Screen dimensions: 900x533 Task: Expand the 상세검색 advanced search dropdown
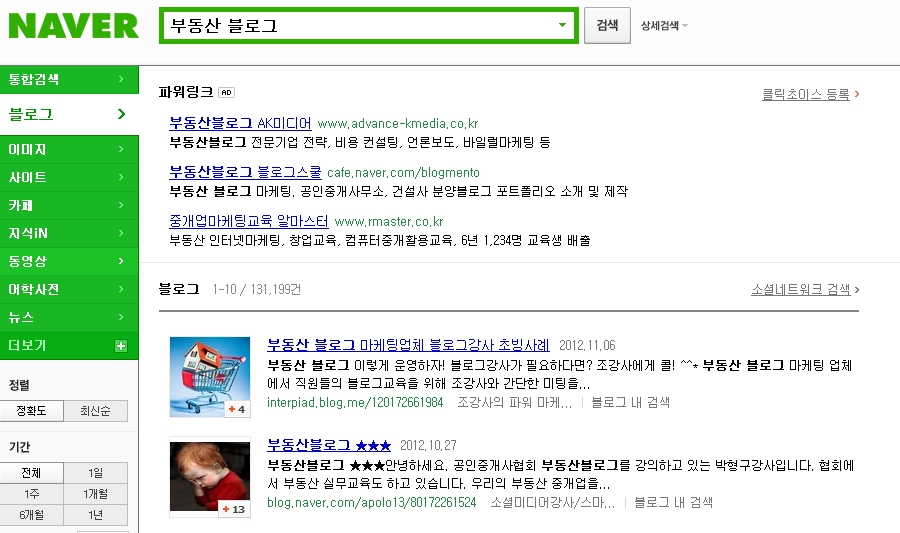point(664,26)
